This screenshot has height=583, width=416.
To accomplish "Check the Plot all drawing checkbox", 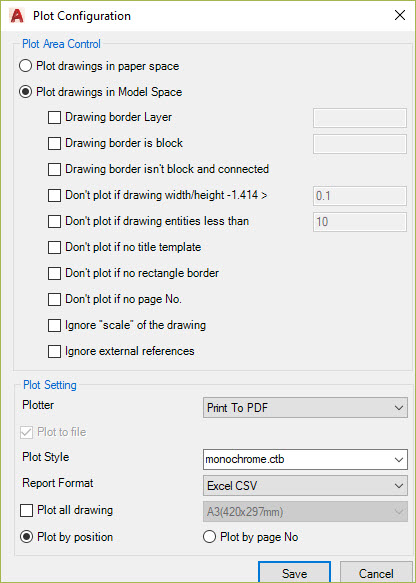I will 26,510.
